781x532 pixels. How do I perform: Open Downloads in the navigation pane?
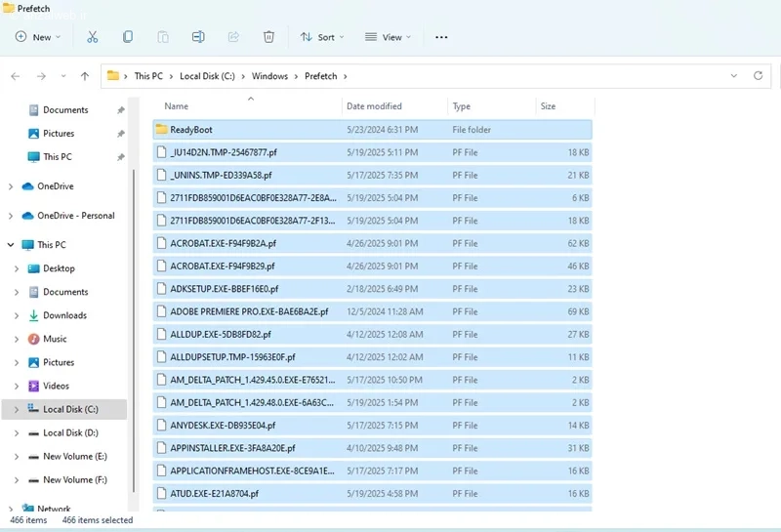pyautogui.click(x=64, y=315)
